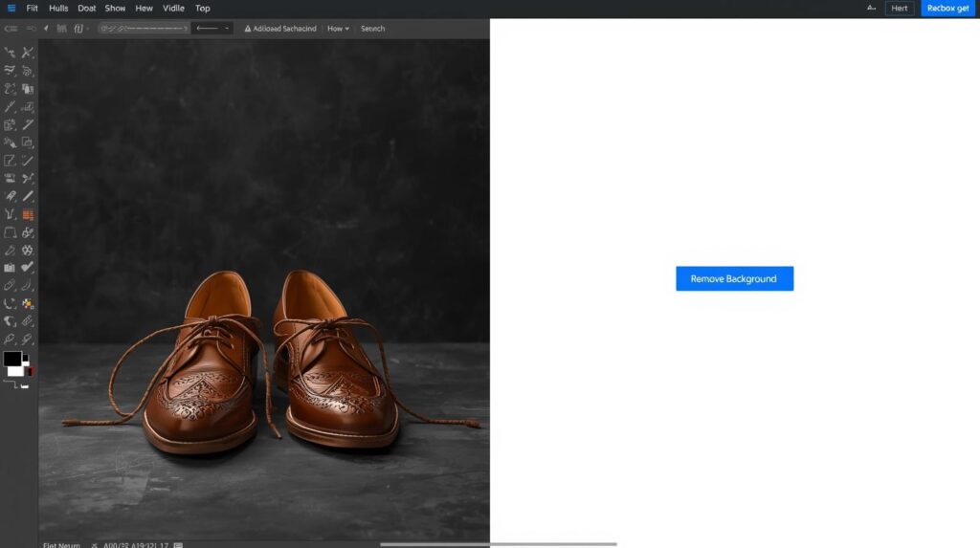Select the square-with-pencil edit tool

click(x=10, y=161)
